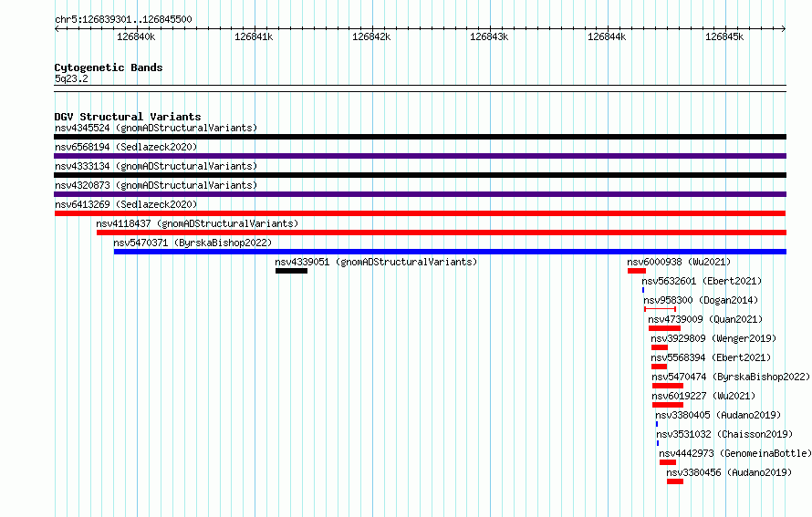Click the ruler's left arrowhead
The width and height of the screenshot is (812, 517).
coord(57,29)
